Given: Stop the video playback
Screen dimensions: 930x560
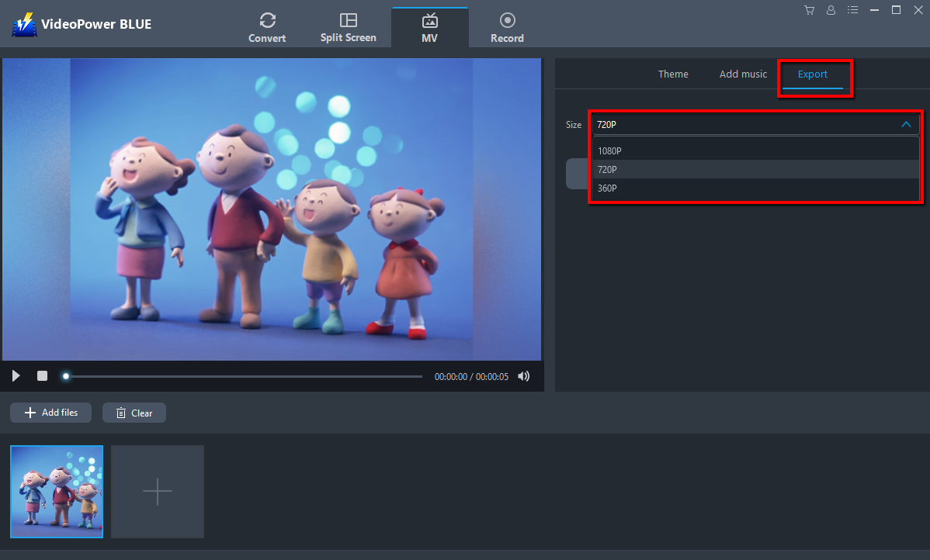Looking at the screenshot, I should click(x=42, y=375).
